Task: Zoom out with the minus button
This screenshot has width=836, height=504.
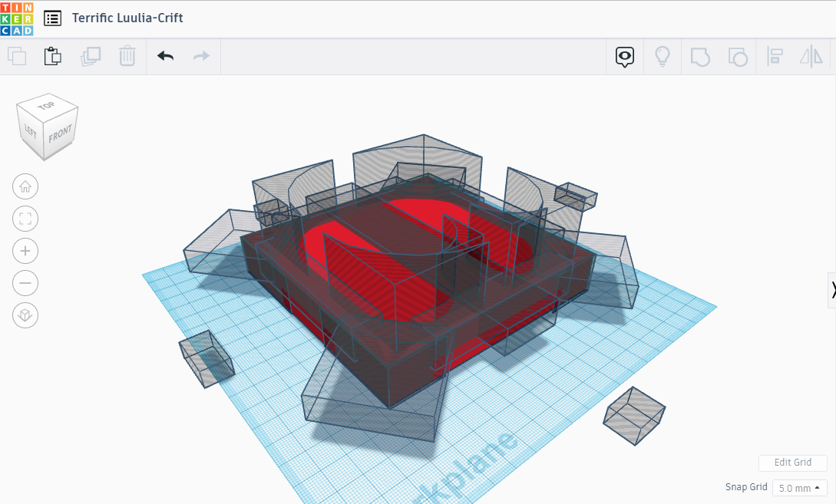Action: point(25,283)
